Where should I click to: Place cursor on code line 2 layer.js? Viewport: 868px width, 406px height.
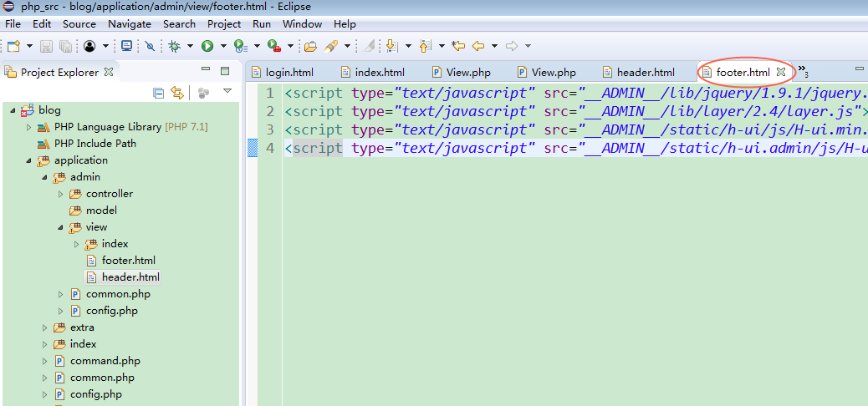576,112
